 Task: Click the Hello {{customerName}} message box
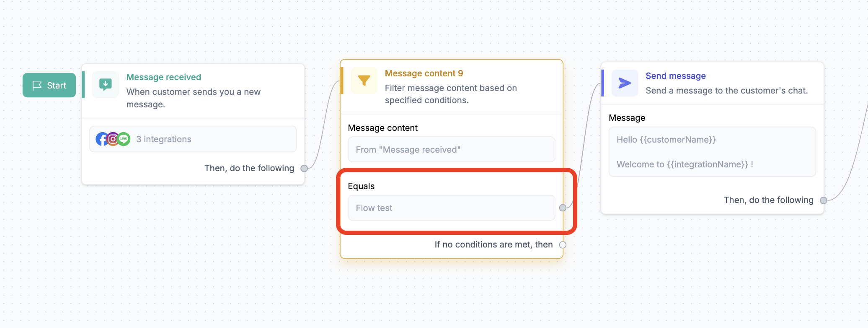(712, 152)
